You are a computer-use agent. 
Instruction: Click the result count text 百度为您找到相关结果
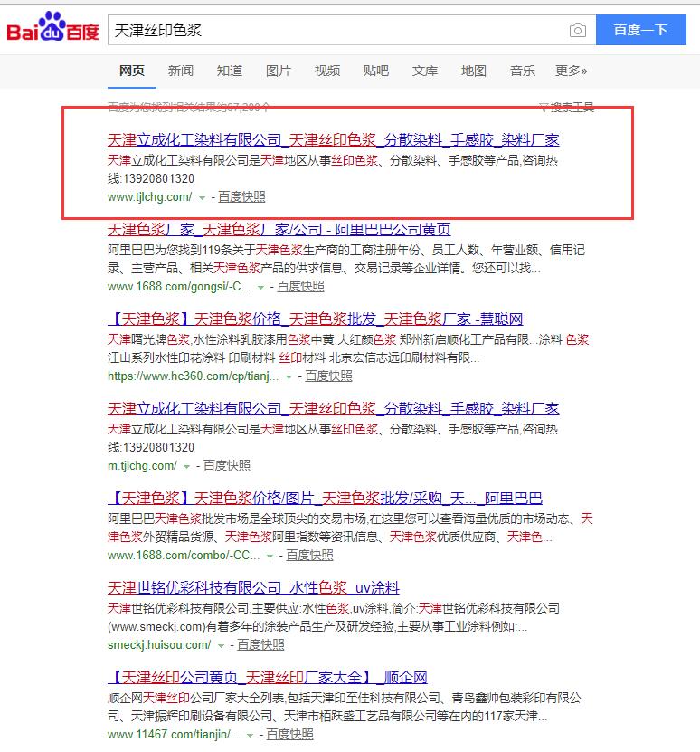[x=188, y=107]
